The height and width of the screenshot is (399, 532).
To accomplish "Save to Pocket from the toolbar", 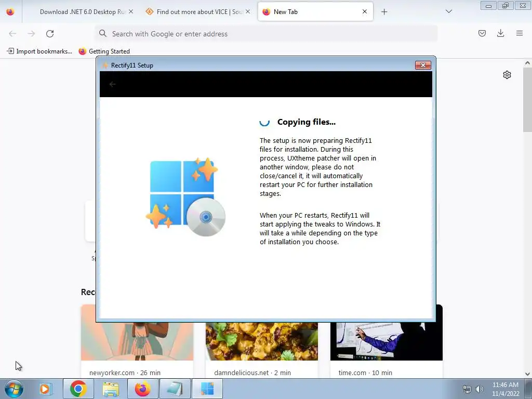I will (482, 33).
